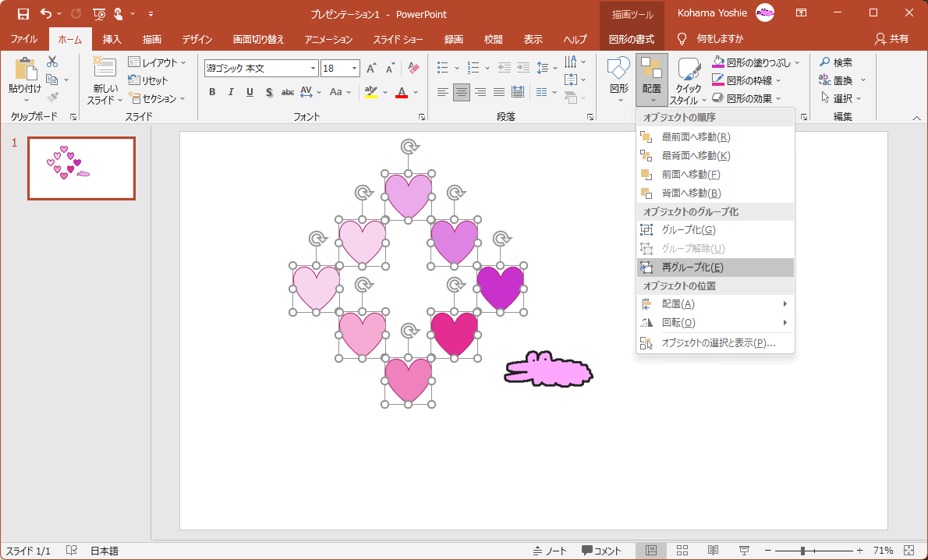The image size is (928, 560).
Task: Select the slide 1 thumbnail
Action: click(x=82, y=168)
